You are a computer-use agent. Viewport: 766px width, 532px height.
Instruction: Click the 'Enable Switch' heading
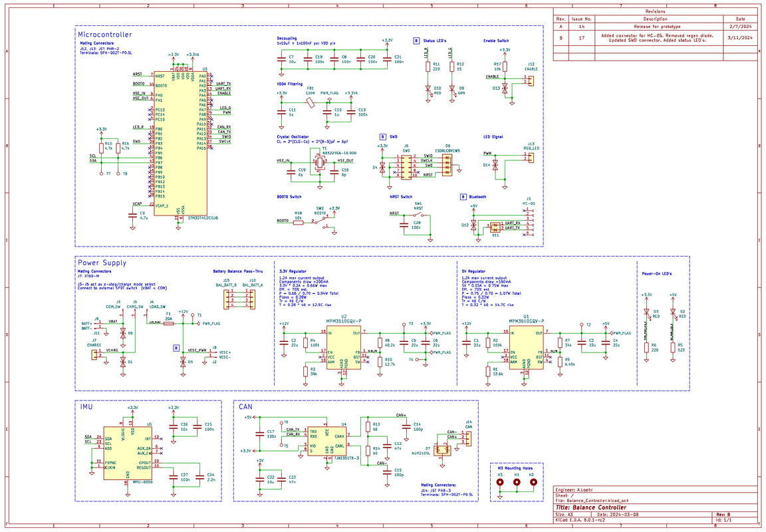496,41
